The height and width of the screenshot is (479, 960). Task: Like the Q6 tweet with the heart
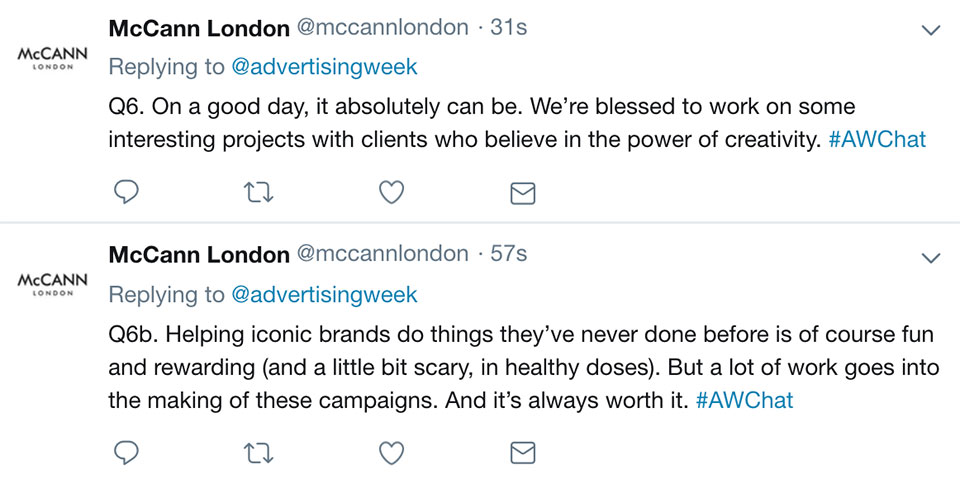391,193
